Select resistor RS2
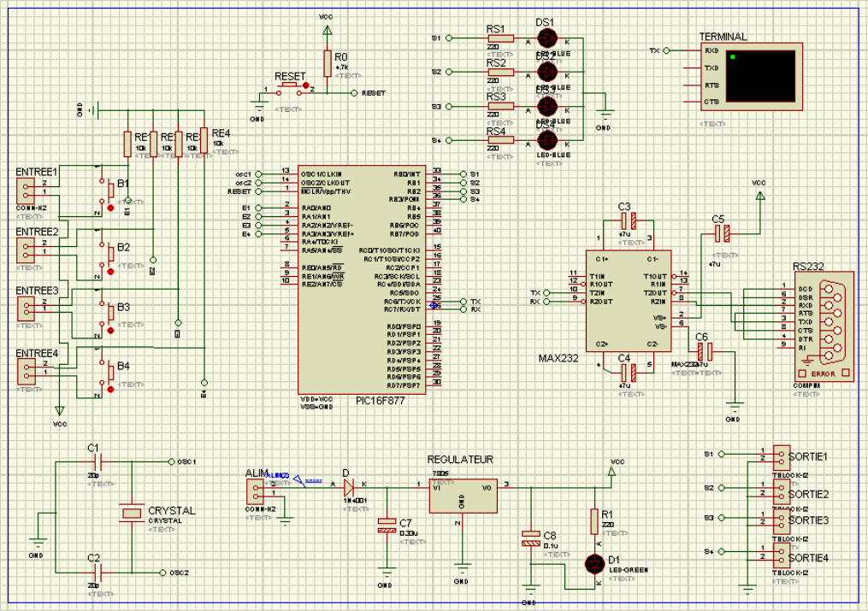 500,72
